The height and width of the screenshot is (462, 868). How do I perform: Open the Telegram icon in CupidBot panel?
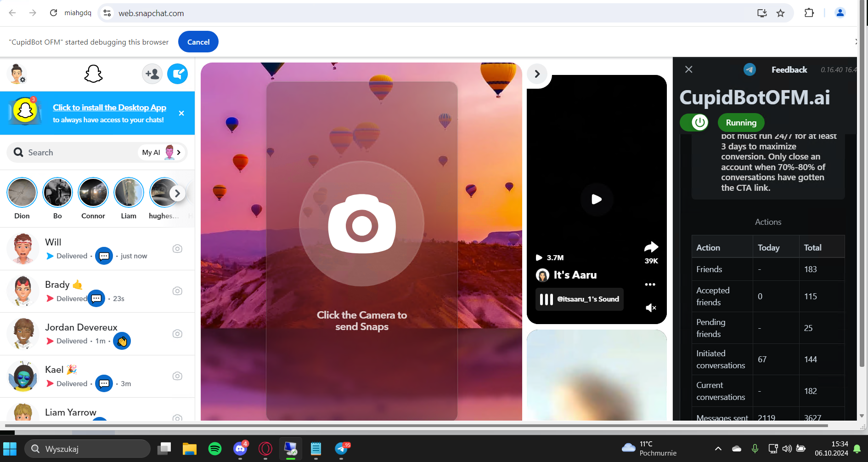tap(750, 69)
